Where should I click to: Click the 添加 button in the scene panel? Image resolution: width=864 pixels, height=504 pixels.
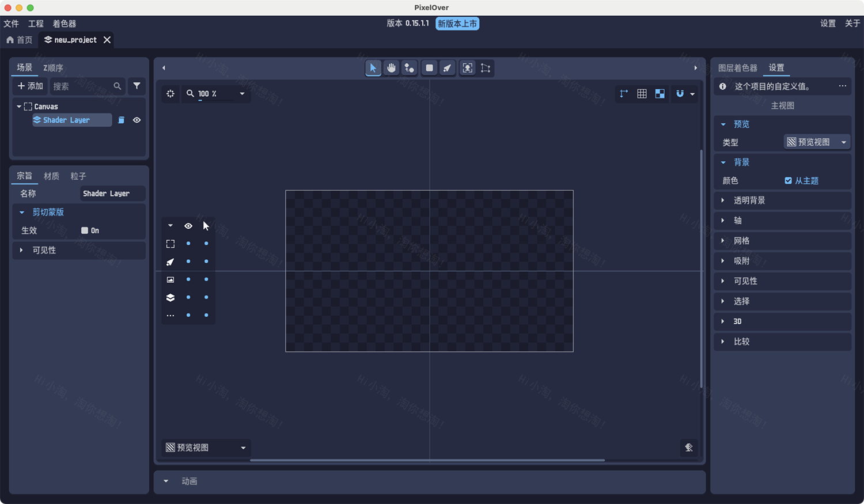[30, 86]
